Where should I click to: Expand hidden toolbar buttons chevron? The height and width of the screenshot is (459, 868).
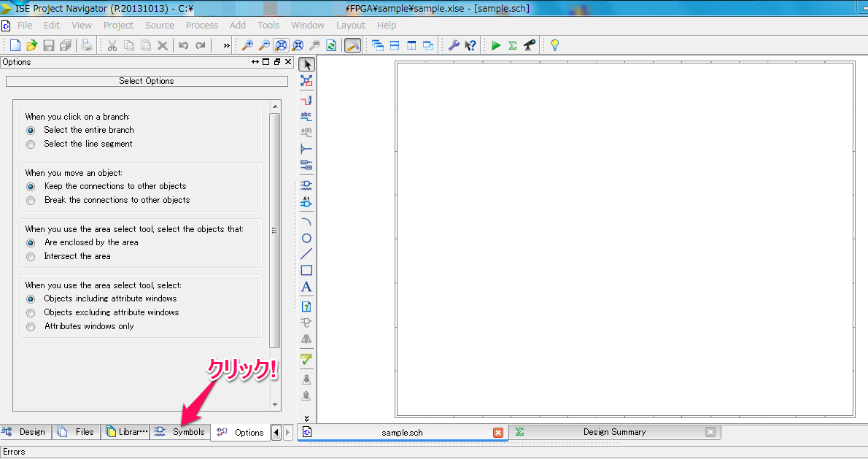tap(226, 45)
